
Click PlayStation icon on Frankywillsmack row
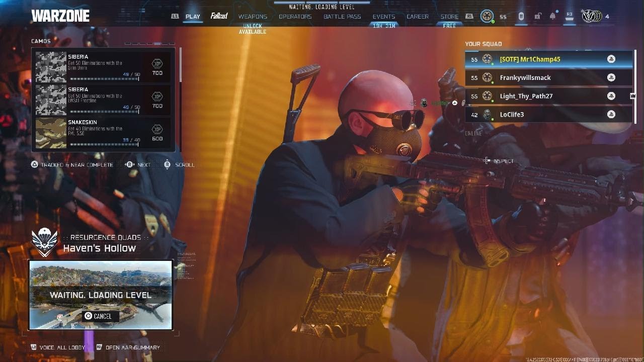tap(611, 77)
